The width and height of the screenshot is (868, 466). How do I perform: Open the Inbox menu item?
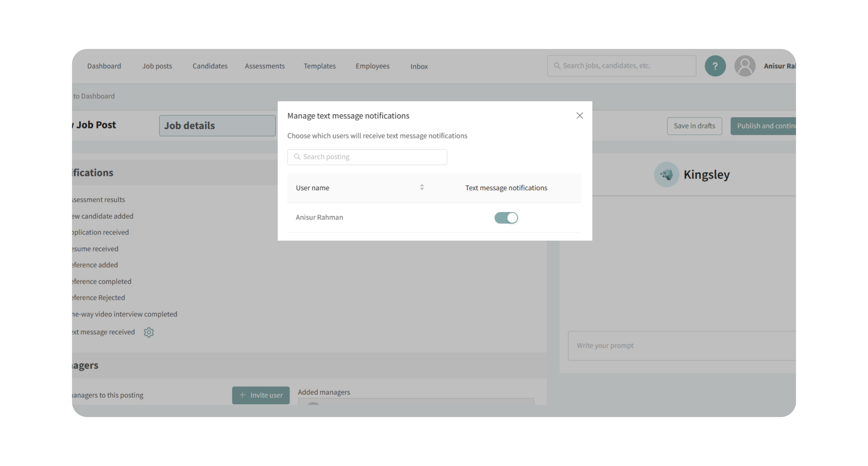pos(419,66)
